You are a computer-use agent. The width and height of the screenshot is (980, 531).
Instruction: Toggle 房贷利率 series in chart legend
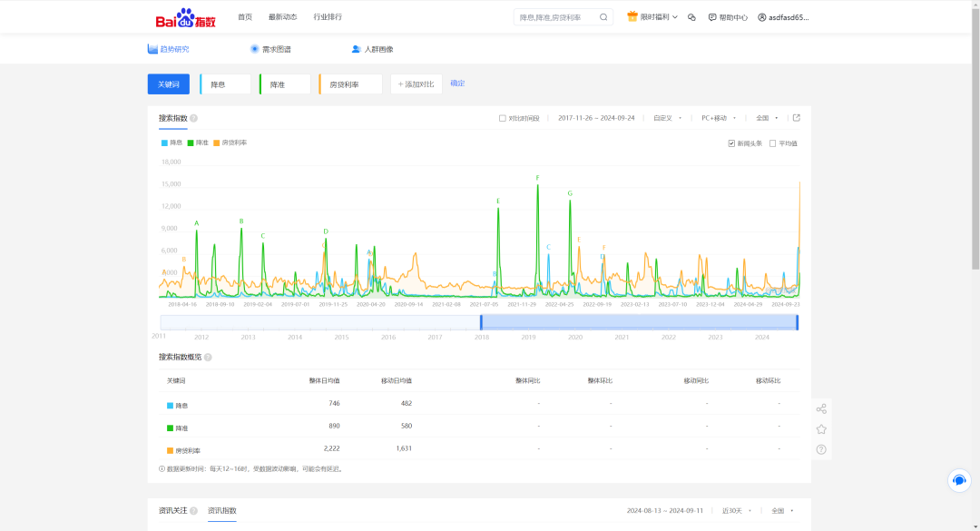[230, 143]
